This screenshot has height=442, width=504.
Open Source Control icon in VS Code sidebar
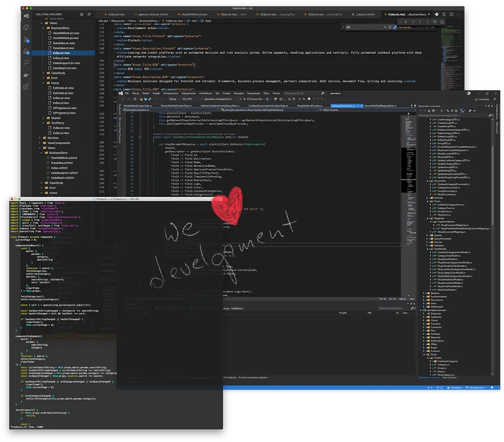click(26, 40)
